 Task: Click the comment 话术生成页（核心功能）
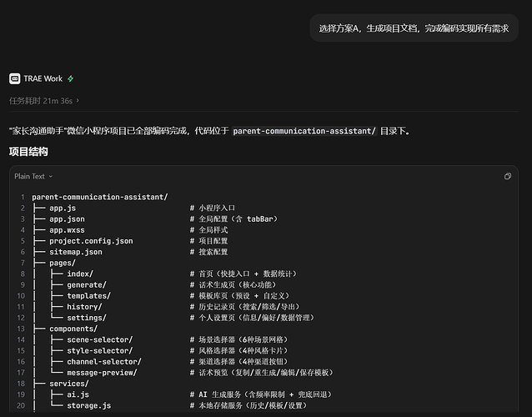click(233, 285)
